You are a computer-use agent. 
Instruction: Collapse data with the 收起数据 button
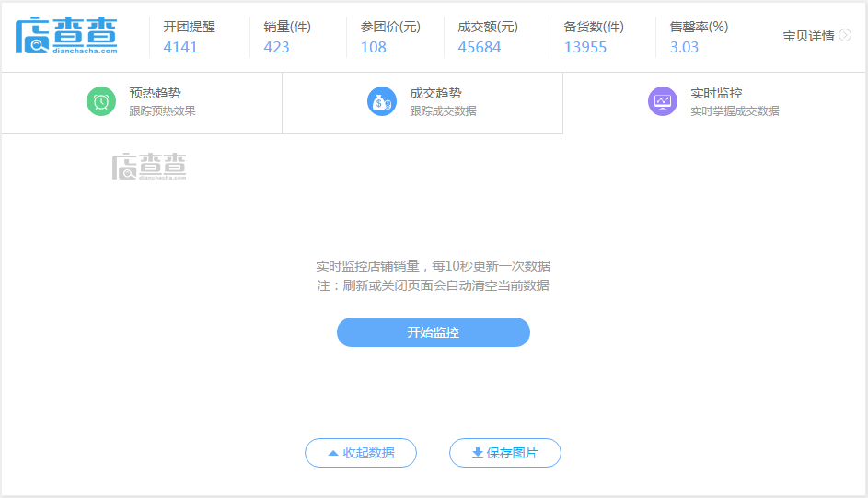pyautogui.click(x=361, y=453)
